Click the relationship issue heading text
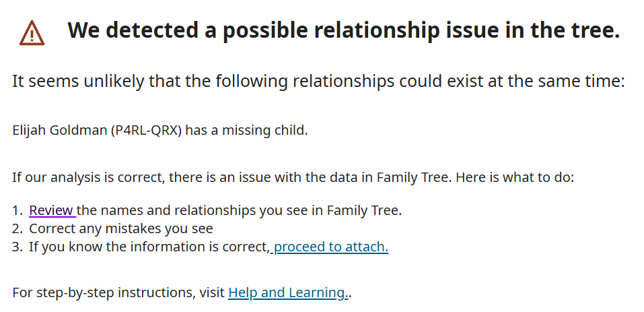The image size is (644, 312). [344, 31]
